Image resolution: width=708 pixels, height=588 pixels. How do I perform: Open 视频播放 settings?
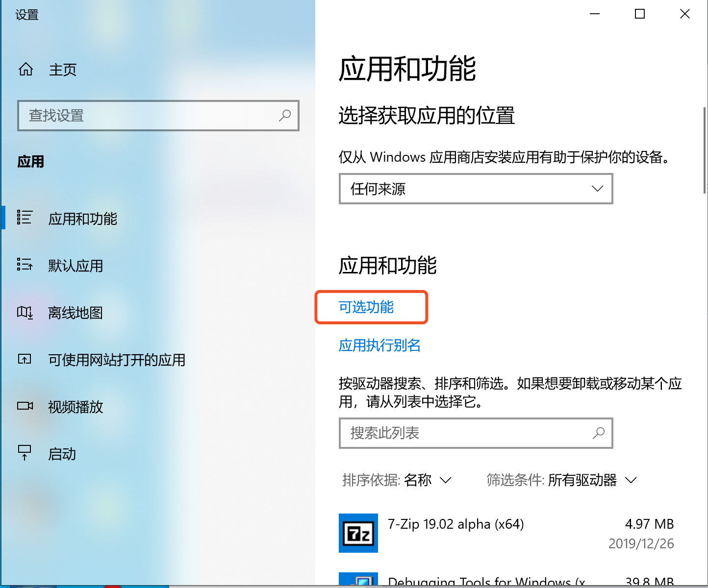(x=75, y=407)
